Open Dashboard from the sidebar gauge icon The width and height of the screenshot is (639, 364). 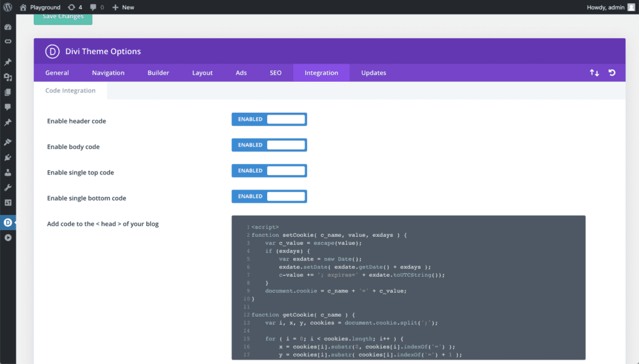tap(7, 27)
